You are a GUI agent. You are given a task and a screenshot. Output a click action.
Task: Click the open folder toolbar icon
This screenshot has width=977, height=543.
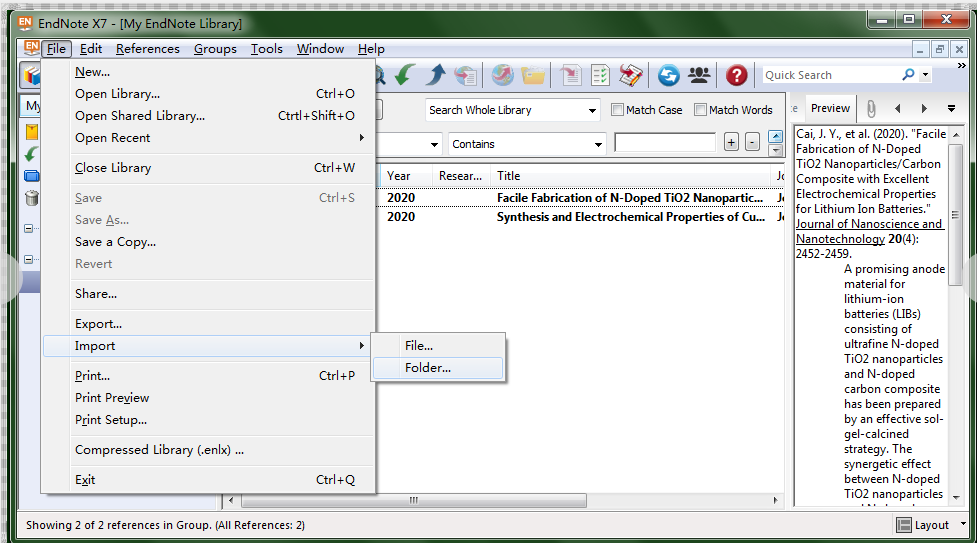point(533,75)
